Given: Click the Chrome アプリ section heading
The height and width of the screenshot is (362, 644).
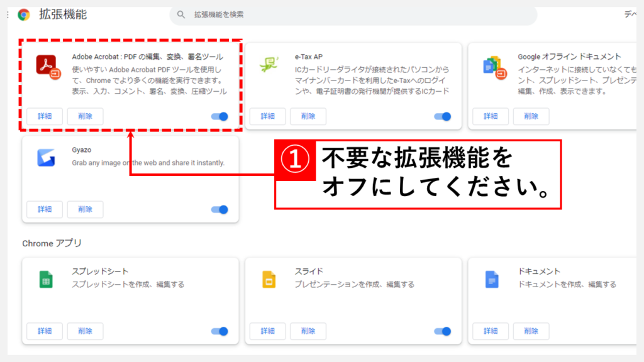Looking at the screenshot, I should (52, 243).
